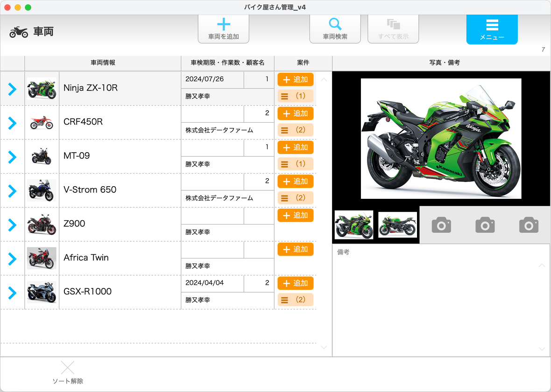Click the first empty camera photo slot
551x392 pixels.
click(441, 225)
